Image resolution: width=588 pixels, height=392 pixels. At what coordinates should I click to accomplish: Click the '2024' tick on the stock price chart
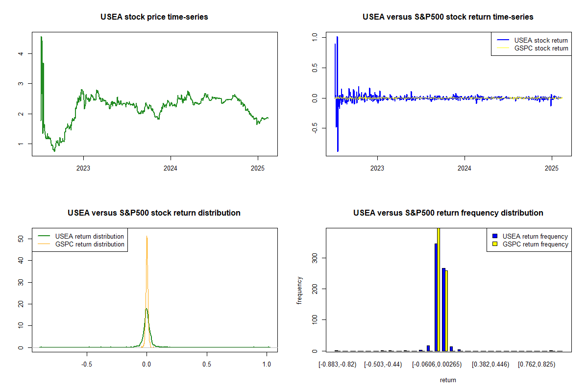pyautogui.click(x=171, y=168)
